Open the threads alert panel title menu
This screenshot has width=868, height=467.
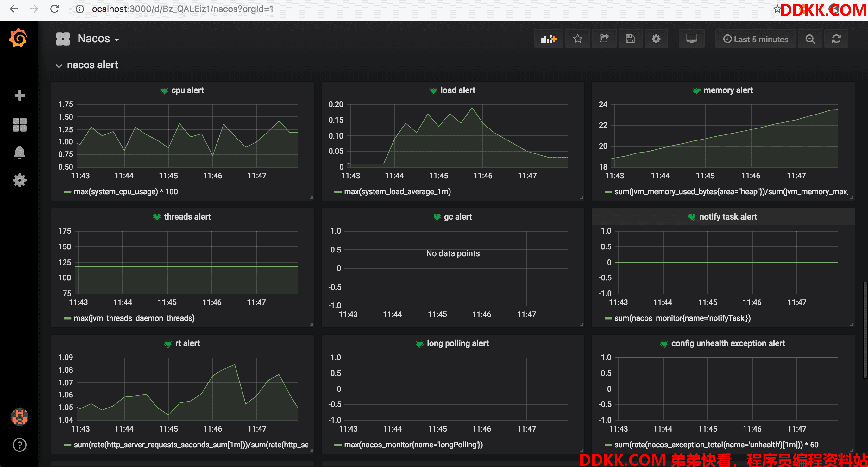(x=187, y=217)
